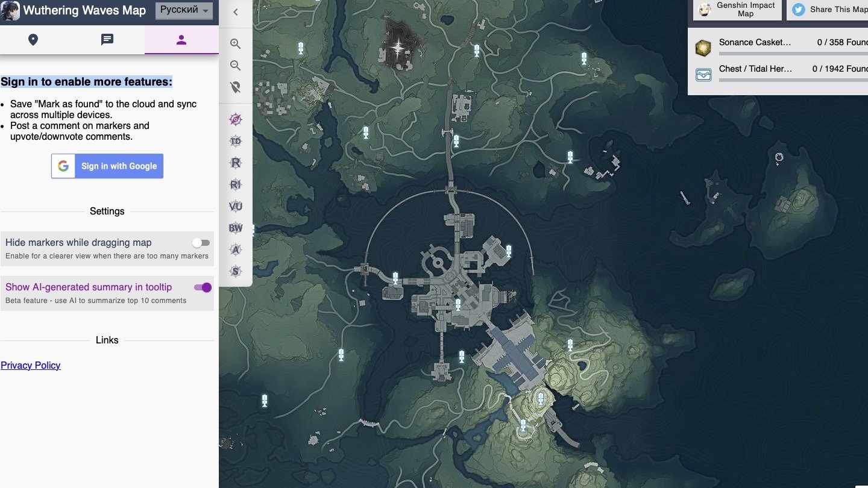Enable Hide markers while dragging map
Image resolution: width=868 pixels, height=488 pixels.
coord(201,243)
